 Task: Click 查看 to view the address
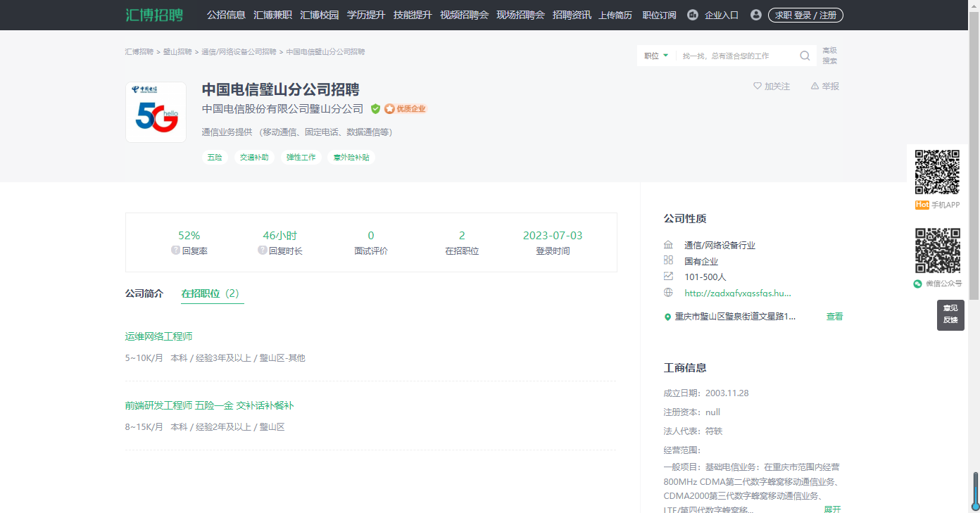(834, 317)
